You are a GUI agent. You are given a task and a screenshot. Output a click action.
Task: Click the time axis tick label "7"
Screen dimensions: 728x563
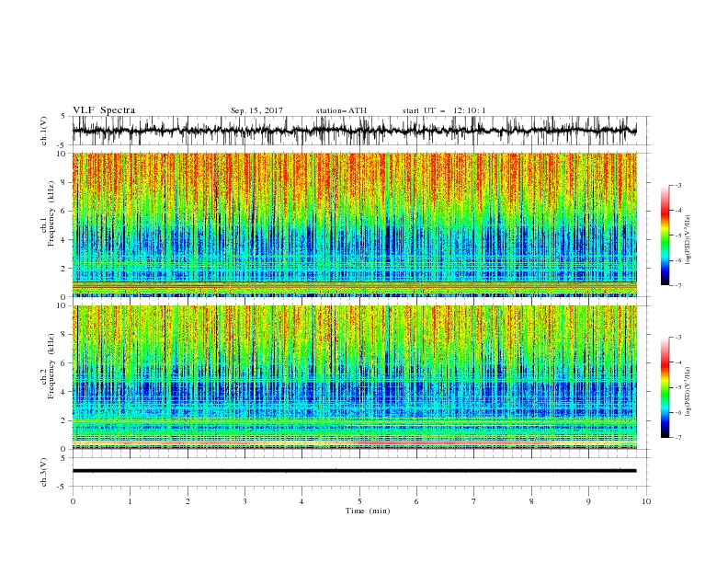pyautogui.click(x=474, y=501)
